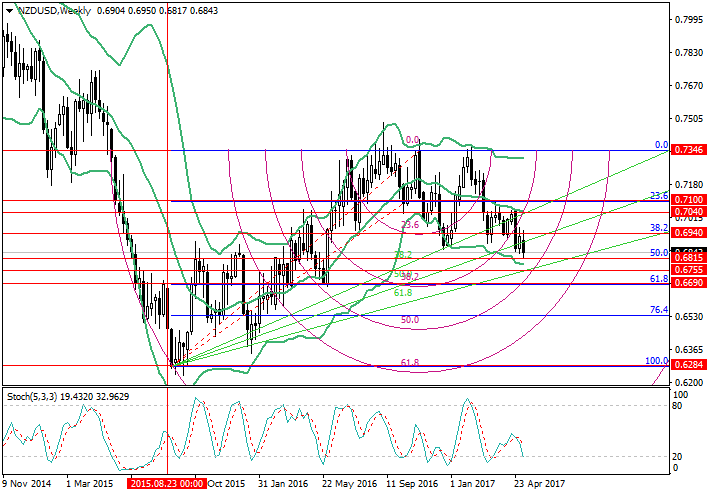This screenshot has height=495, width=709.
Task: Click the 1 Mar 2015 time axis label
Action: (x=90, y=484)
